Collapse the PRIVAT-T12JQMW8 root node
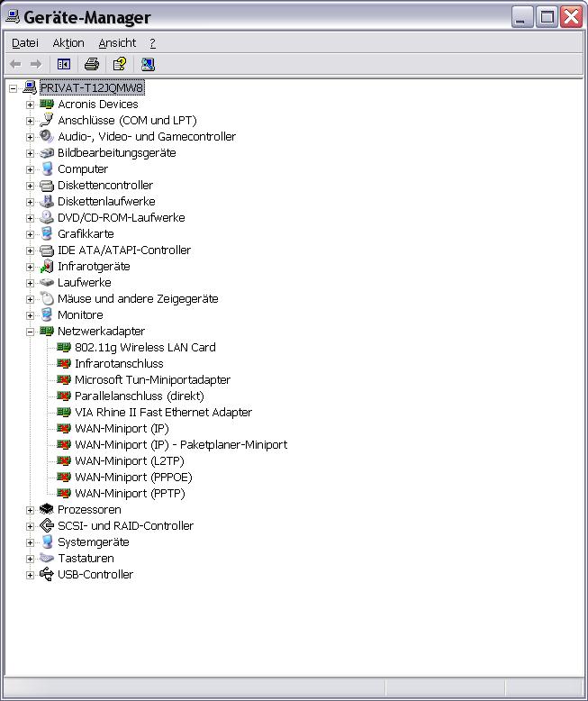The height and width of the screenshot is (701, 588). click(x=13, y=88)
